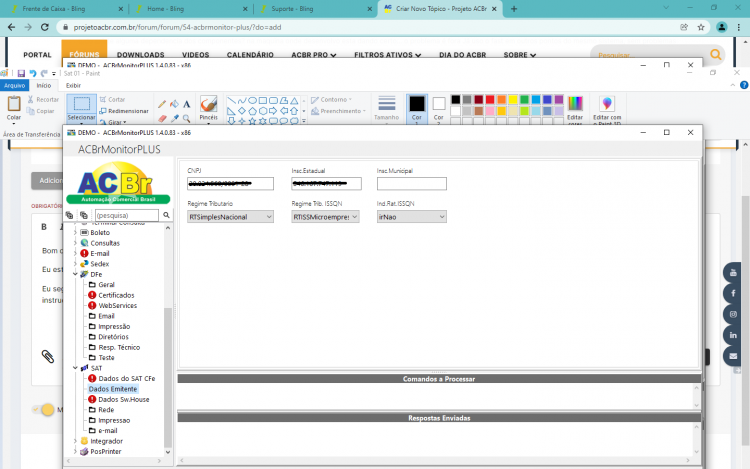Expand the Boleto tree node
This screenshot has width=750, height=469.
[x=75, y=232]
